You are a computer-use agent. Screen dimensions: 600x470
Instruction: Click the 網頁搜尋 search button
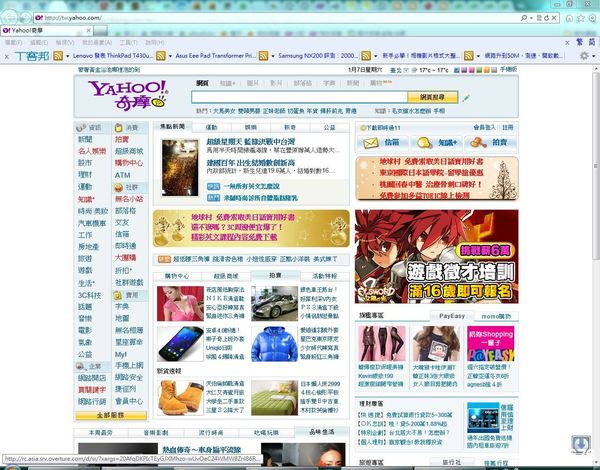(x=438, y=98)
